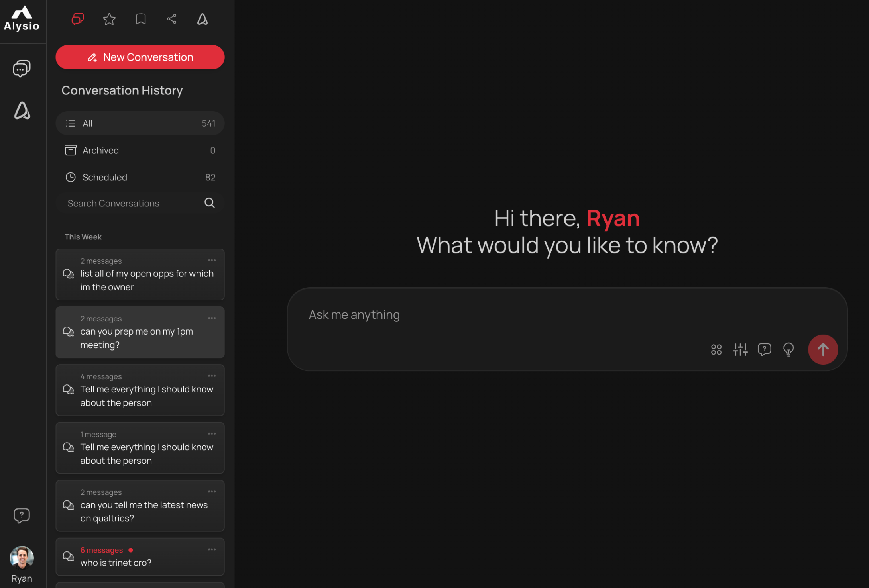869x588 pixels.
Task: Start a New Conversation
Action: (x=140, y=57)
